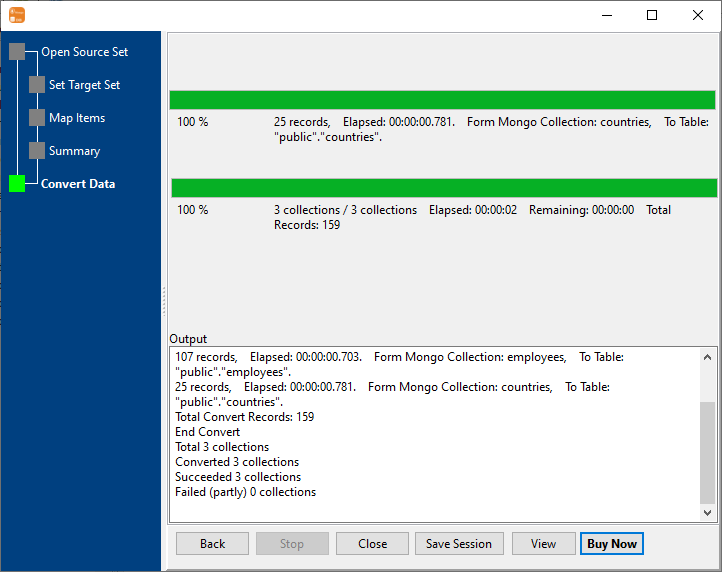The width and height of the screenshot is (722, 572).
Task: Click the Summary step icon
Action: (37, 151)
